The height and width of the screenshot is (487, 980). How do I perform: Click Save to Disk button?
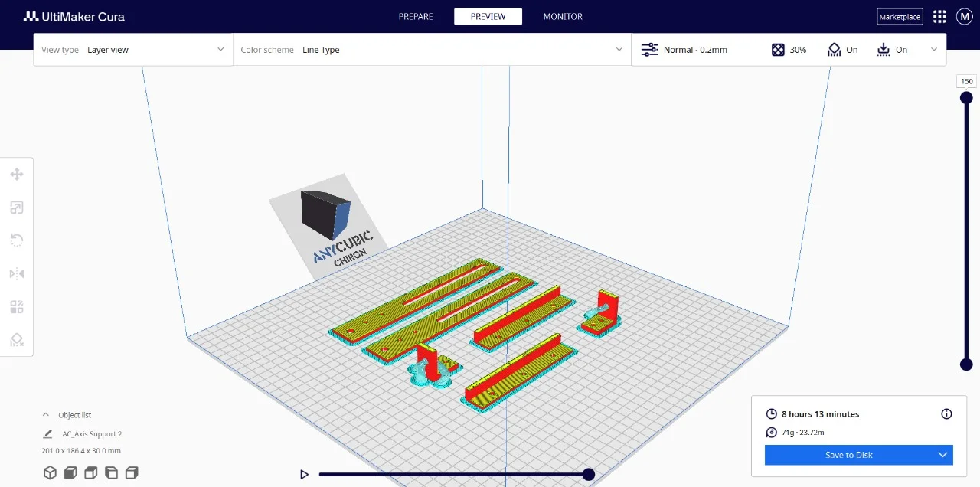point(849,455)
